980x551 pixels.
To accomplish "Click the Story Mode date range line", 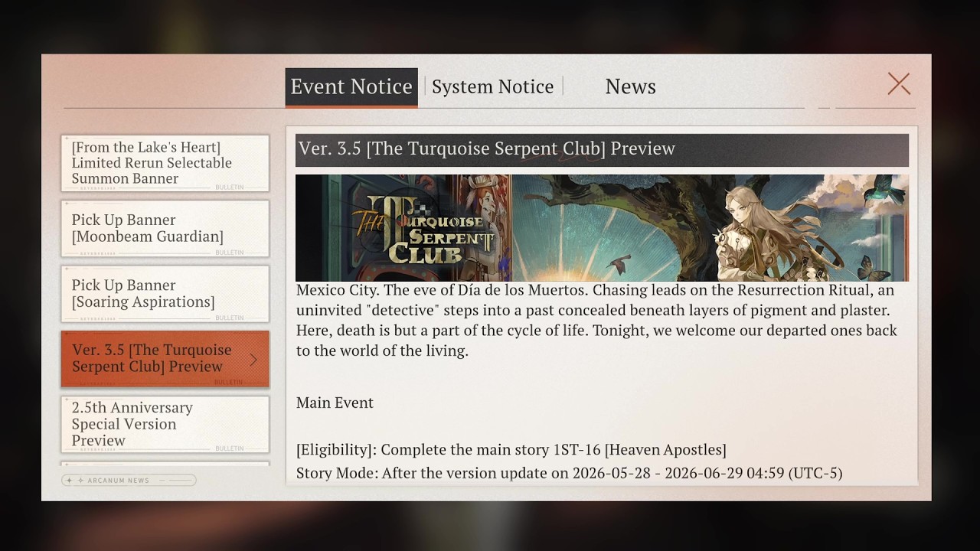I will tap(570, 473).
